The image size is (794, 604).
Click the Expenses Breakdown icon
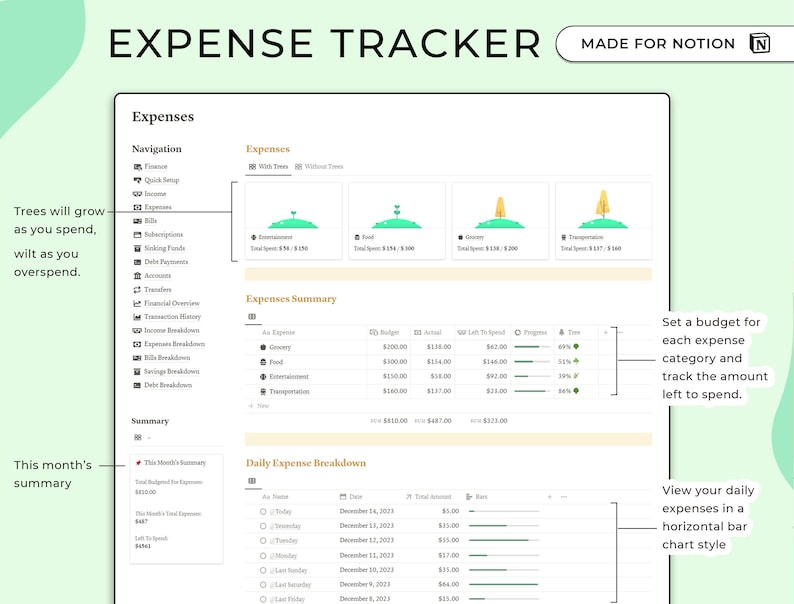(137, 344)
